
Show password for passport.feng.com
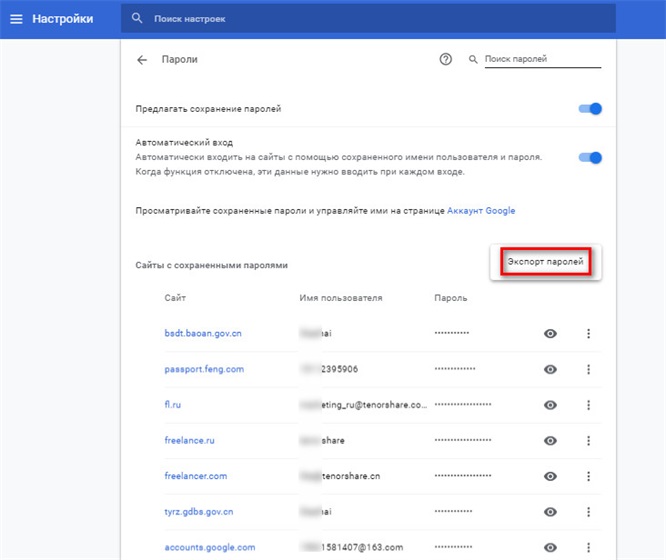click(x=550, y=369)
